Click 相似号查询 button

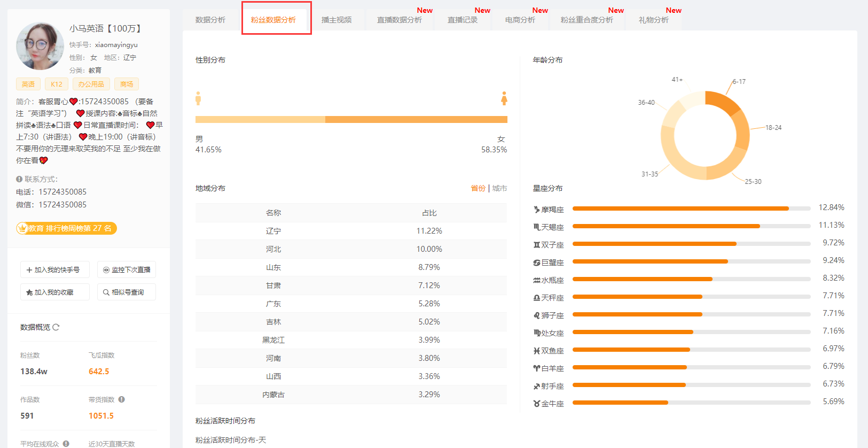pyautogui.click(x=127, y=292)
